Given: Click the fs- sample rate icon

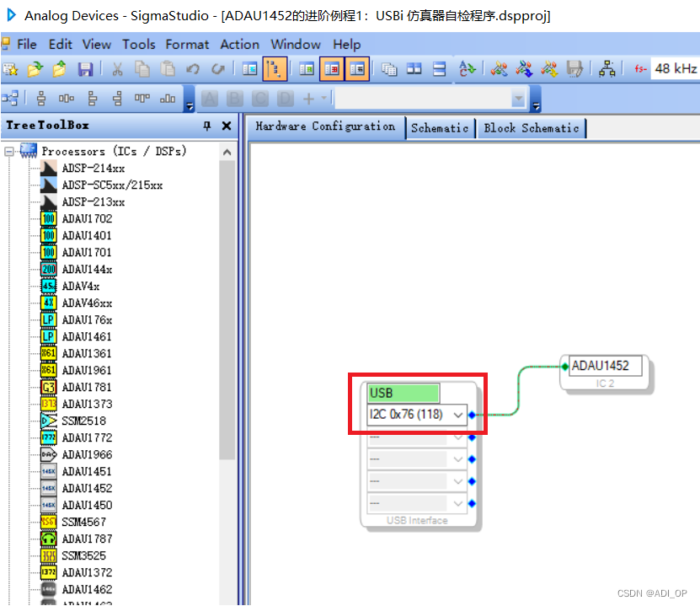Looking at the screenshot, I should click(x=640, y=69).
